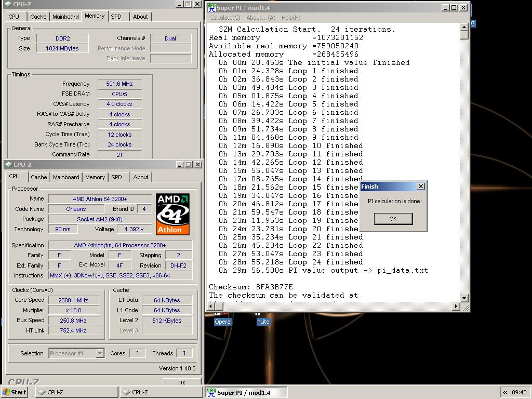Click the Core Speed value 2508.1 MHz

[74, 300]
